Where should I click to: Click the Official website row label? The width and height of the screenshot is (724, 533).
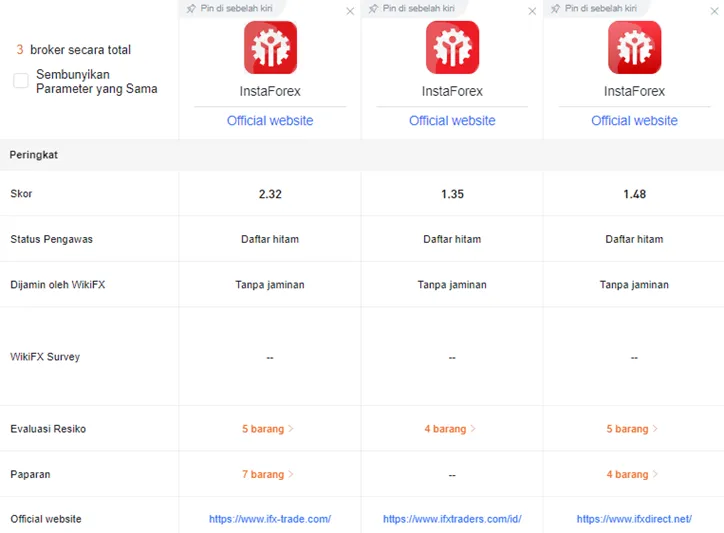(46, 519)
